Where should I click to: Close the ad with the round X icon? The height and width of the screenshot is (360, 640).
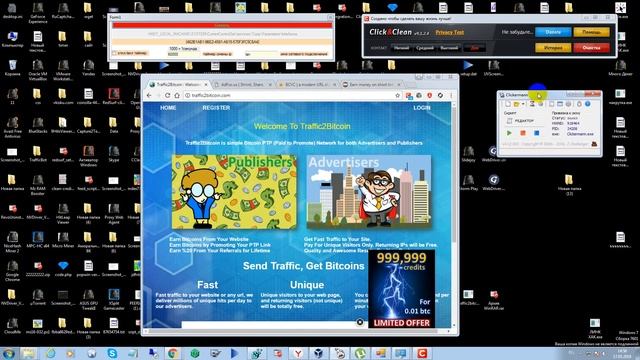[x=360, y=322]
